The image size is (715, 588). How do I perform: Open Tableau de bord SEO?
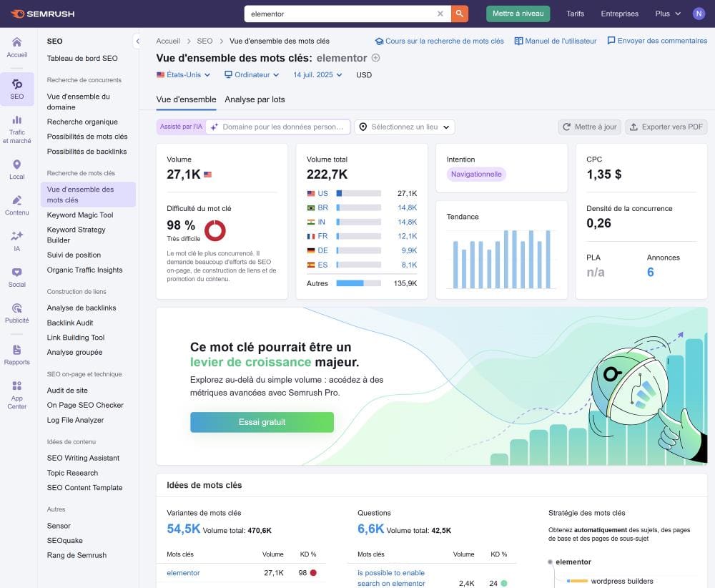(82, 59)
